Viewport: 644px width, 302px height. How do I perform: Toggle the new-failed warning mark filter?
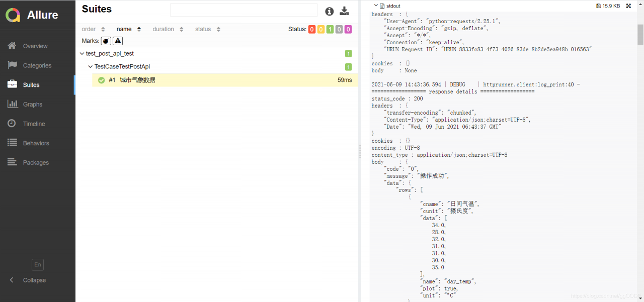(x=118, y=41)
